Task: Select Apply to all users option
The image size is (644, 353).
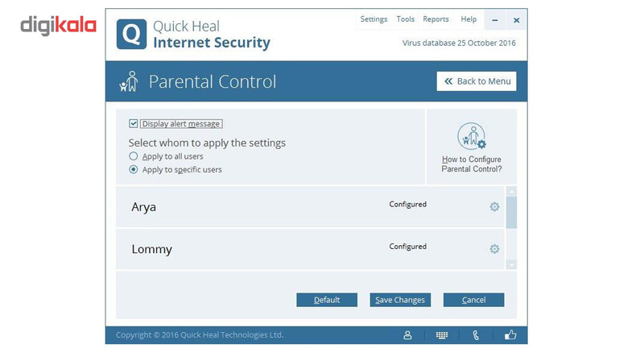Action: (x=133, y=156)
